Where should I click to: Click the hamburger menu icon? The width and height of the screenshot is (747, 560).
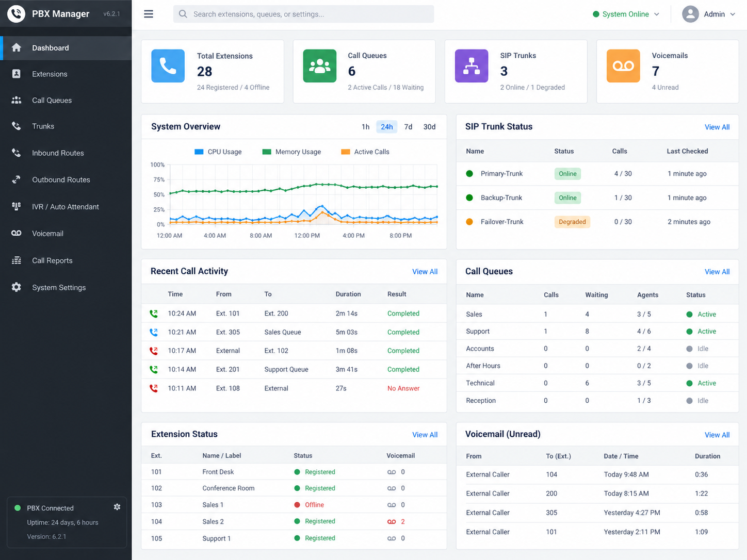[x=149, y=14]
